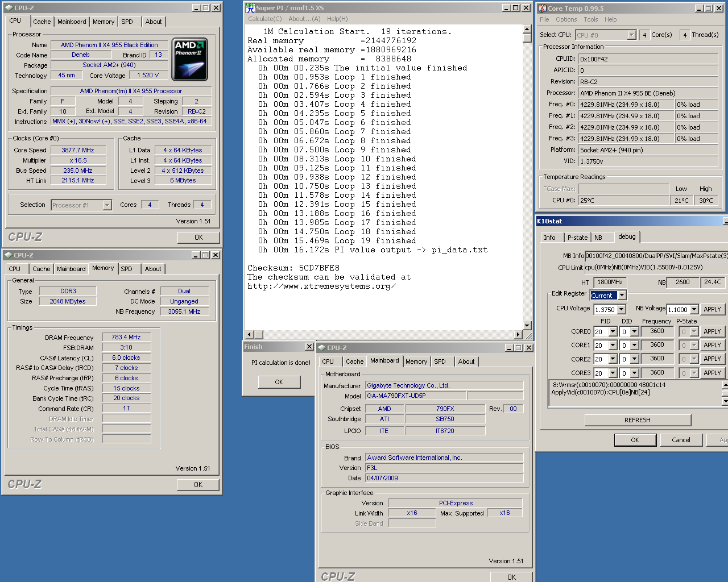Image resolution: width=728 pixels, height=582 pixels.
Task: Expand the Edit Register Current dropdown in K10stat
Action: [x=622, y=296]
